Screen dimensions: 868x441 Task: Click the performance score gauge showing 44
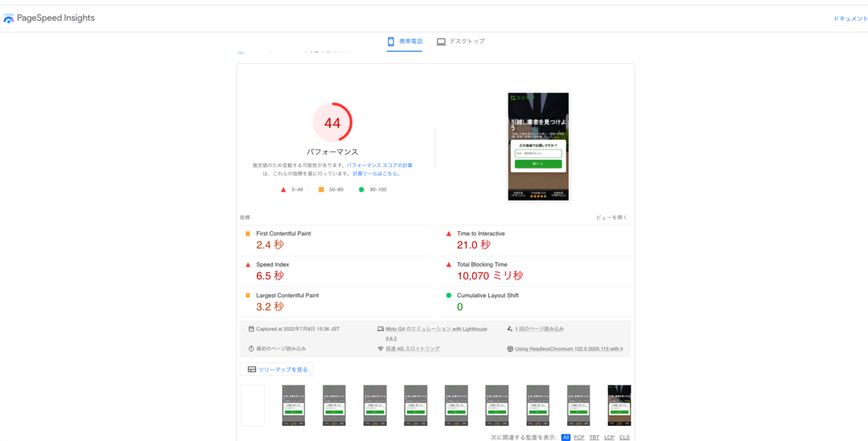point(332,123)
